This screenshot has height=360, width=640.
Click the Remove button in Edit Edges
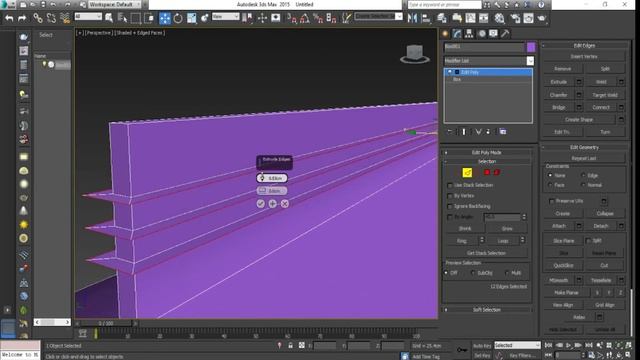click(563, 69)
